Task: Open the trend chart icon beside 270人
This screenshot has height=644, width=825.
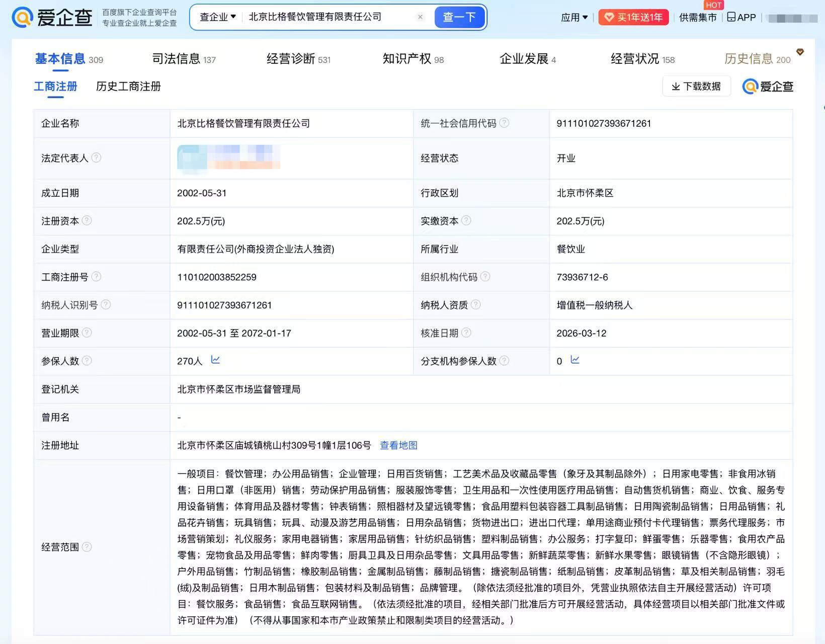Action: (215, 360)
